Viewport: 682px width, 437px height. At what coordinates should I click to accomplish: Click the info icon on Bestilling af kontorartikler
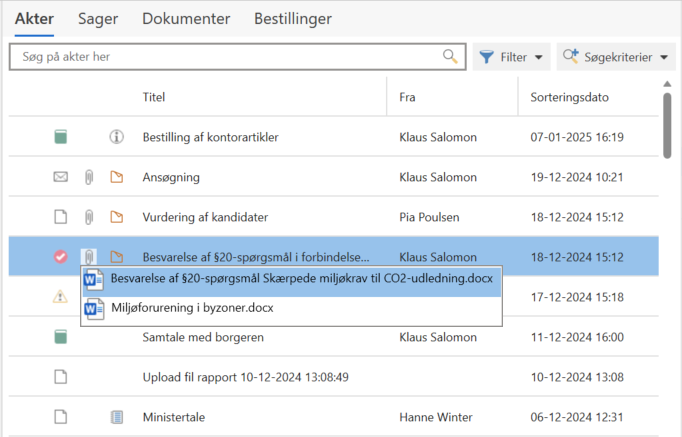[116, 137]
